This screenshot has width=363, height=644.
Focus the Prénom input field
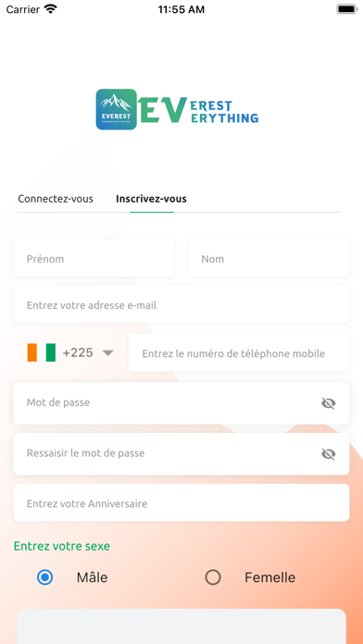94,257
